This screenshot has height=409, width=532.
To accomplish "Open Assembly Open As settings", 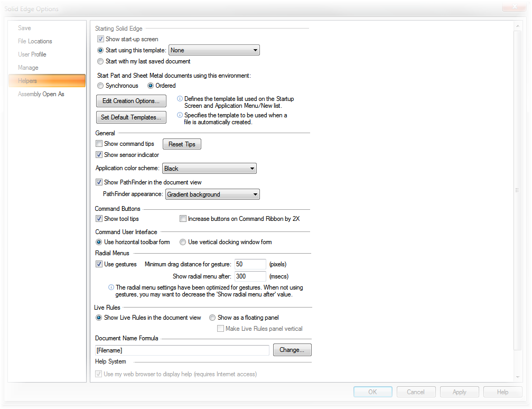I will [41, 94].
